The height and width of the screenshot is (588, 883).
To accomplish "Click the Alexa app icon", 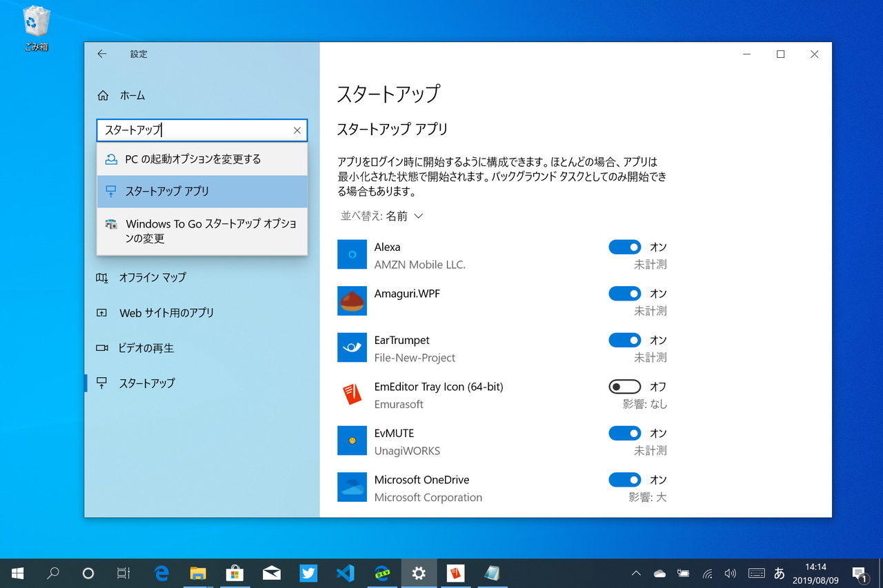I will click(352, 254).
